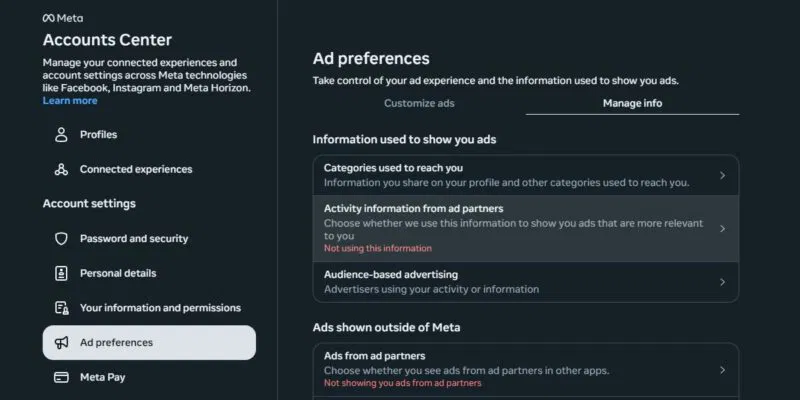Click the Password and security shield icon
800x400 pixels.
pyautogui.click(x=61, y=239)
